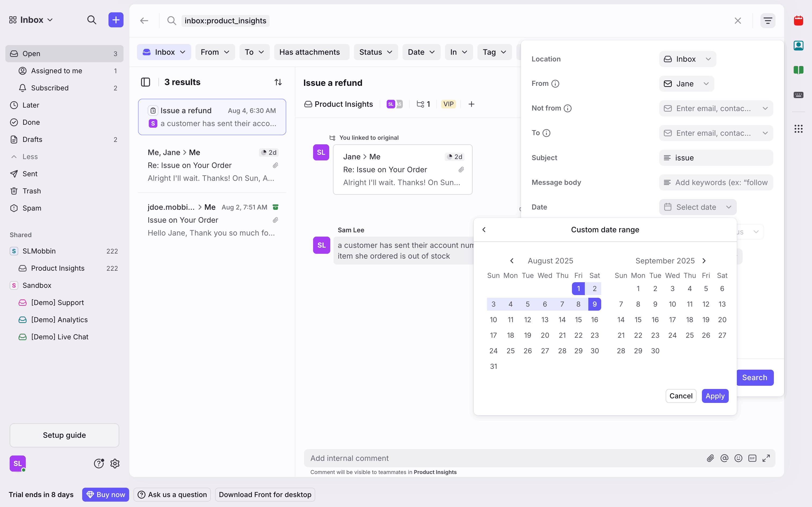This screenshot has height=507, width=812.
Task: Select August 15 in the calendar
Action: [578, 319]
